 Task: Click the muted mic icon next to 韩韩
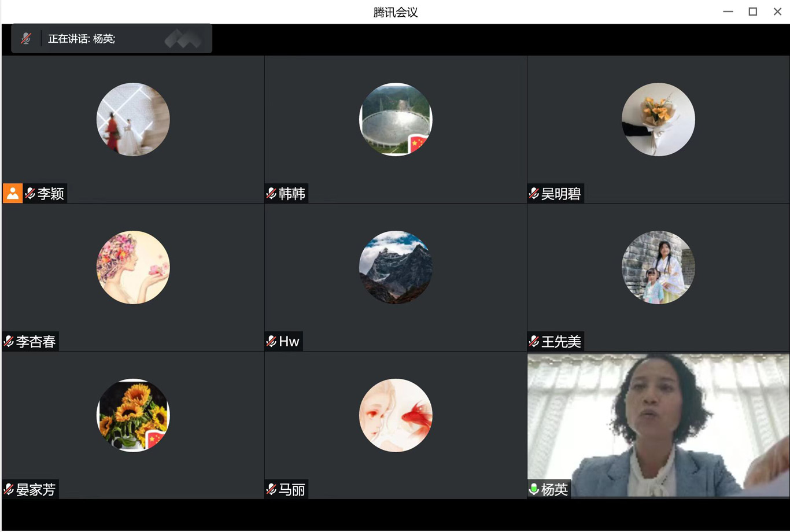coord(271,193)
